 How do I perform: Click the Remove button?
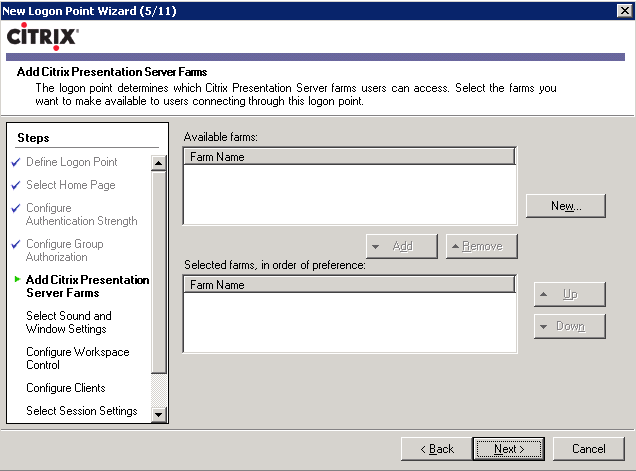coord(482,246)
